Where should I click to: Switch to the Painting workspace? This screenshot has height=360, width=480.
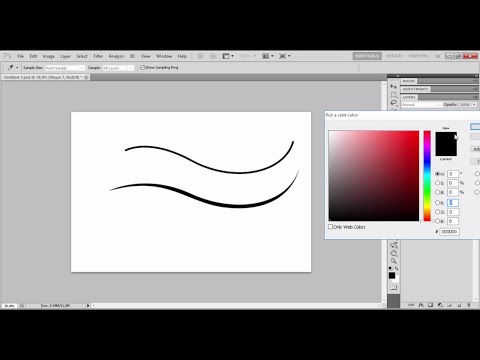419,56
